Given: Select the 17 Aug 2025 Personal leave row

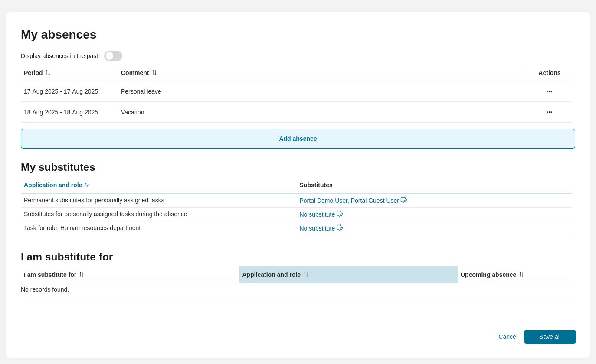Looking at the screenshot, I should click(61, 91).
